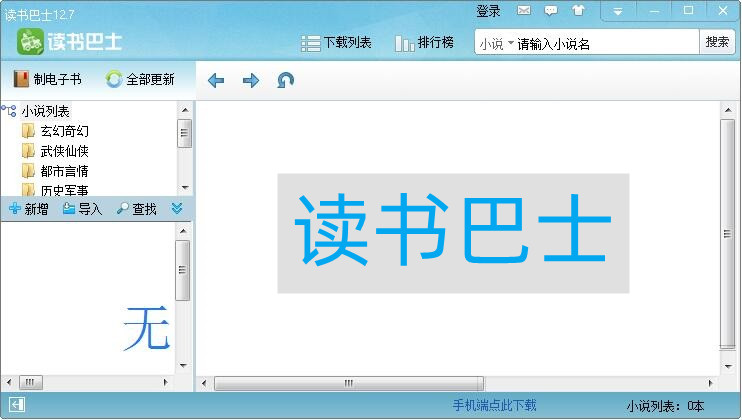Click 全部更新 to update all novels

(x=140, y=79)
